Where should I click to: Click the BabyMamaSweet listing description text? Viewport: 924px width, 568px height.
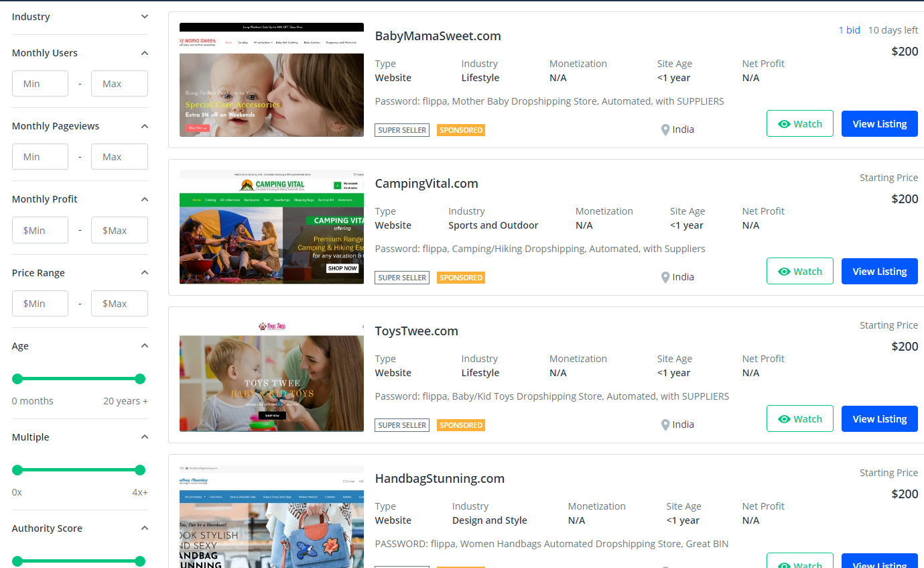549,101
